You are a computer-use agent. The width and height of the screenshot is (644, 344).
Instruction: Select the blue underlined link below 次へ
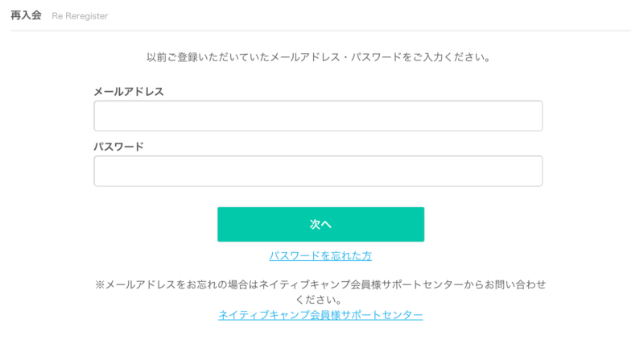click(x=320, y=255)
